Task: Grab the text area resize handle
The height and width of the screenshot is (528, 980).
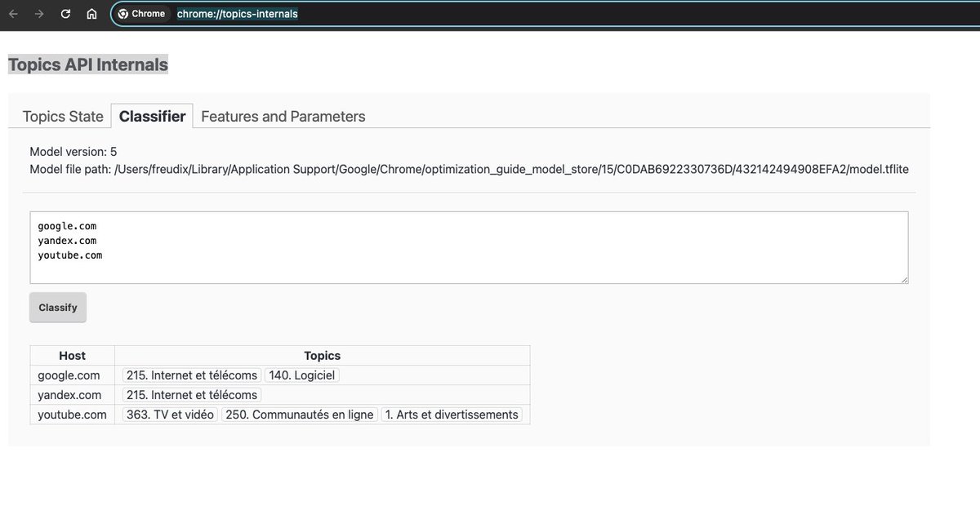Action: (x=904, y=280)
